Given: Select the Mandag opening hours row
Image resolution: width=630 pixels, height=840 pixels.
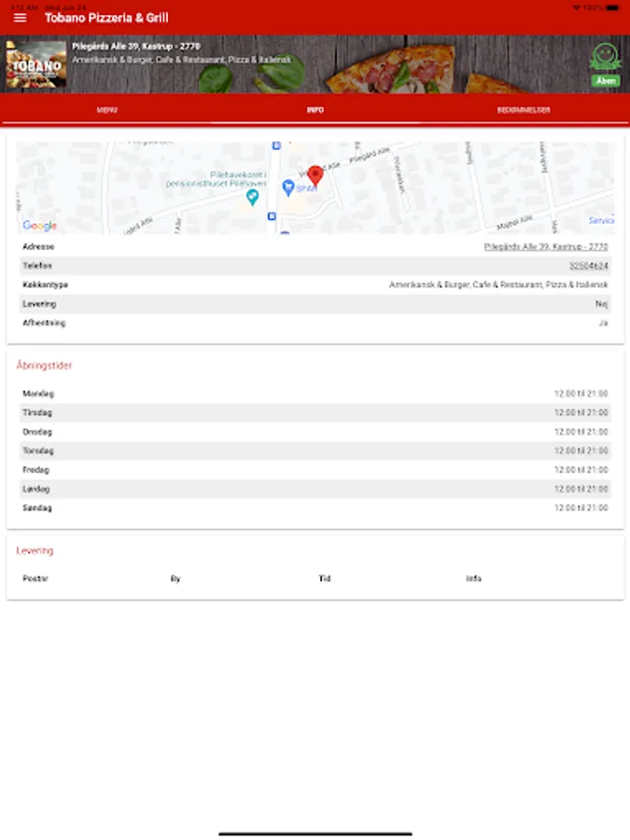Looking at the screenshot, I should (315, 394).
